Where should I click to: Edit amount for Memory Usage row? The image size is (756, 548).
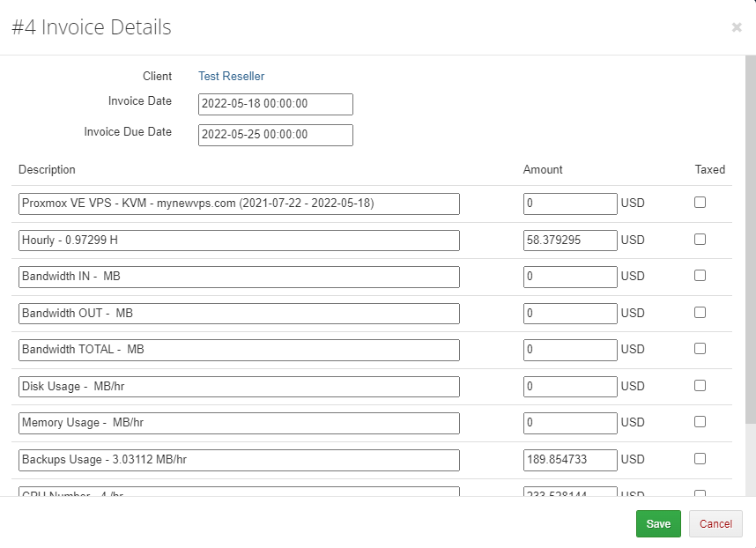(570, 423)
